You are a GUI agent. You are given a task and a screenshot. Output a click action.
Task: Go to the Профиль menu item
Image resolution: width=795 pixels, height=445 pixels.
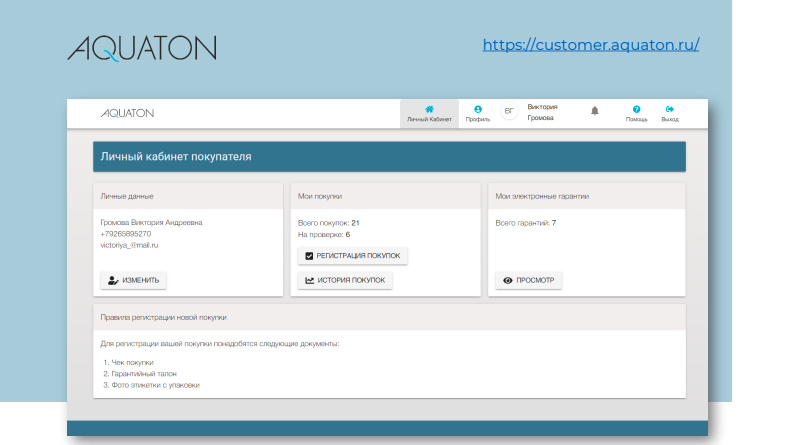pyautogui.click(x=478, y=114)
